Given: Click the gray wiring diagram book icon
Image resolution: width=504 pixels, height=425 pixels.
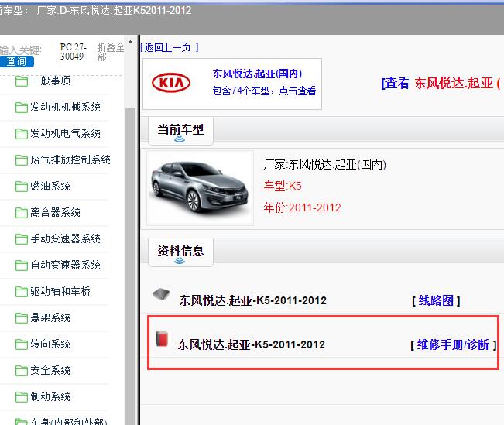Looking at the screenshot, I should click(x=161, y=294).
